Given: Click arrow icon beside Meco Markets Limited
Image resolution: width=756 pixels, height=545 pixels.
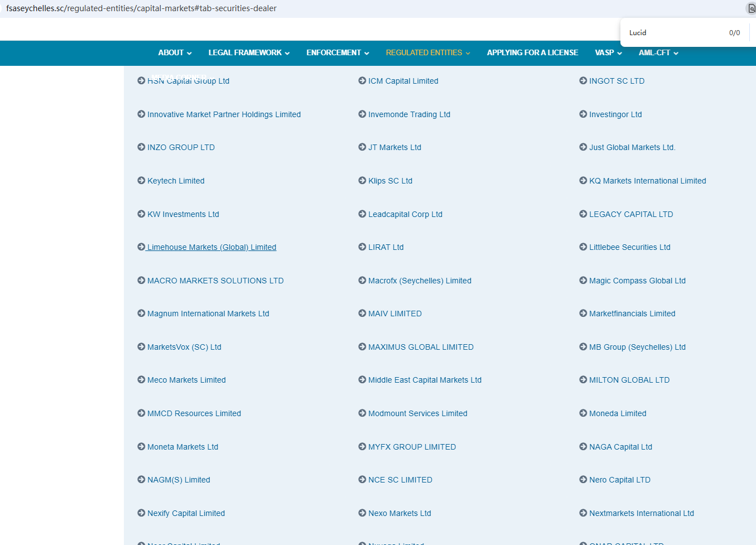Looking at the screenshot, I should coord(141,380).
